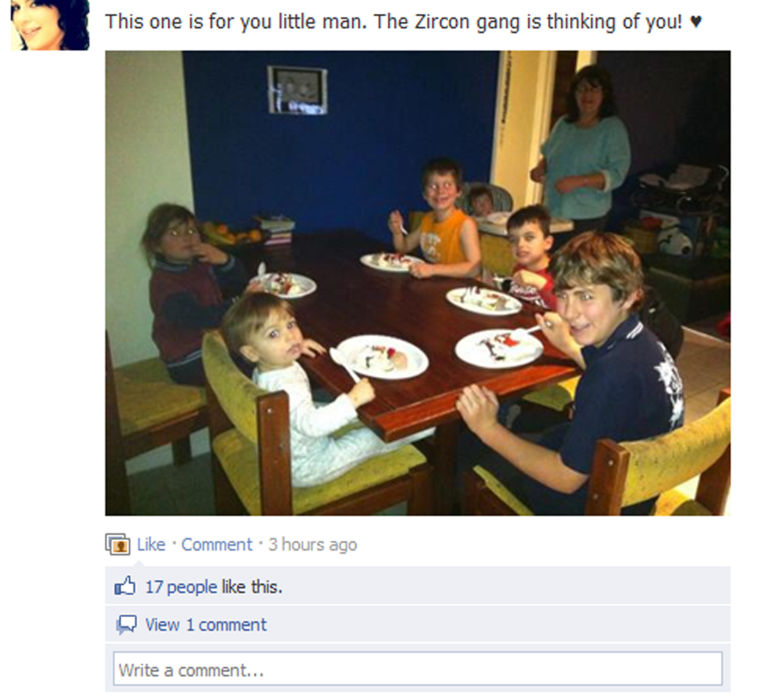
Task: Click the heart symbol ending the post caption
Action: coord(696,21)
